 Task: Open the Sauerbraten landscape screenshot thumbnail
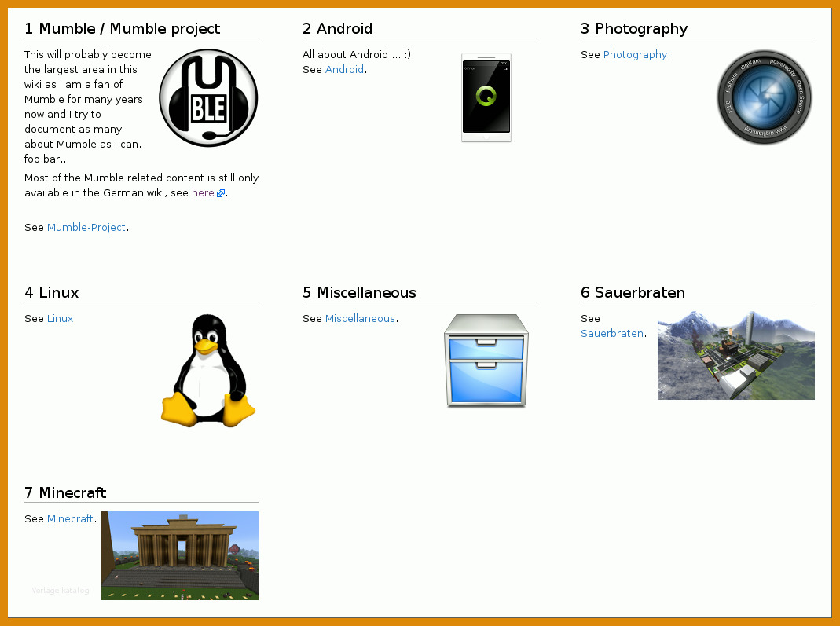[736, 356]
